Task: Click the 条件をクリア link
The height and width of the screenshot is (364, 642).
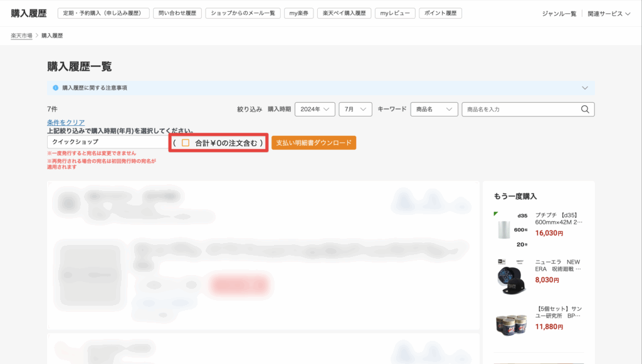Action: pyautogui.click(x=66, y=122)
